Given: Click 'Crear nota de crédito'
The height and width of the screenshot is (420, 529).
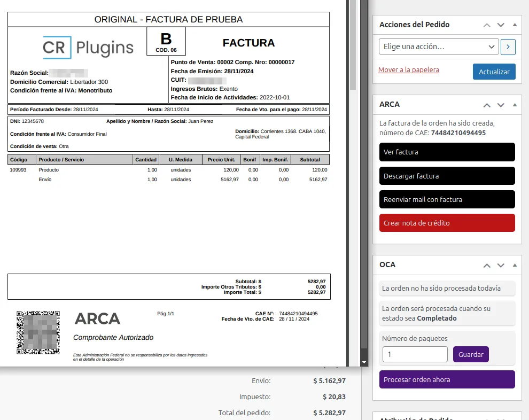Looking at the screenshot, I should click(x=447, y=223).
